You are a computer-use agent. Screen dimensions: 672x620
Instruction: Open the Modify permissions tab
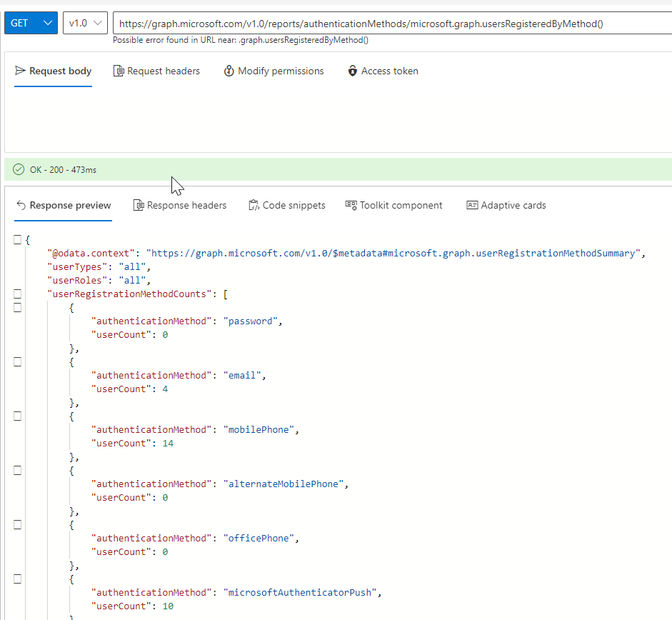tap(274, 71)
